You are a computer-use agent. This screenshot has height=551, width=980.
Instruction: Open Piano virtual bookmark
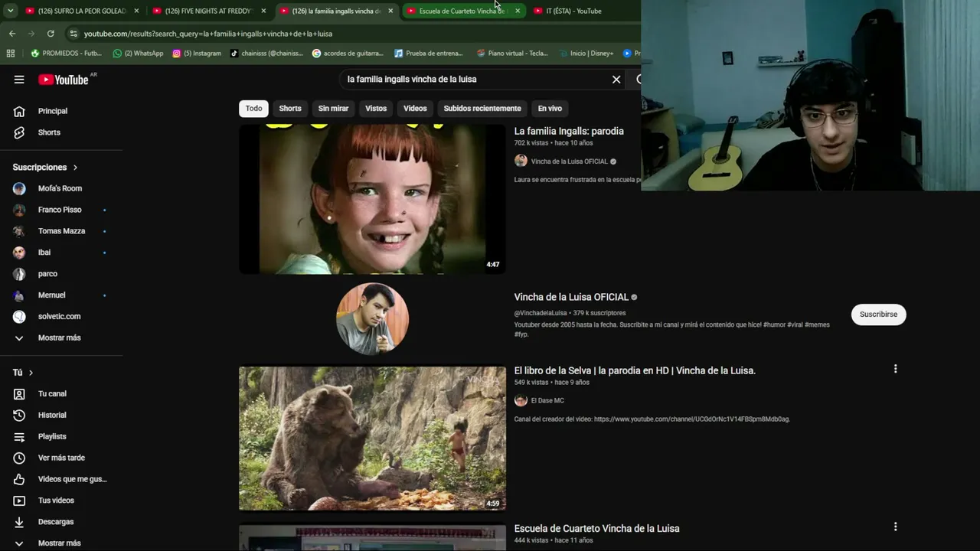(512, 54)
